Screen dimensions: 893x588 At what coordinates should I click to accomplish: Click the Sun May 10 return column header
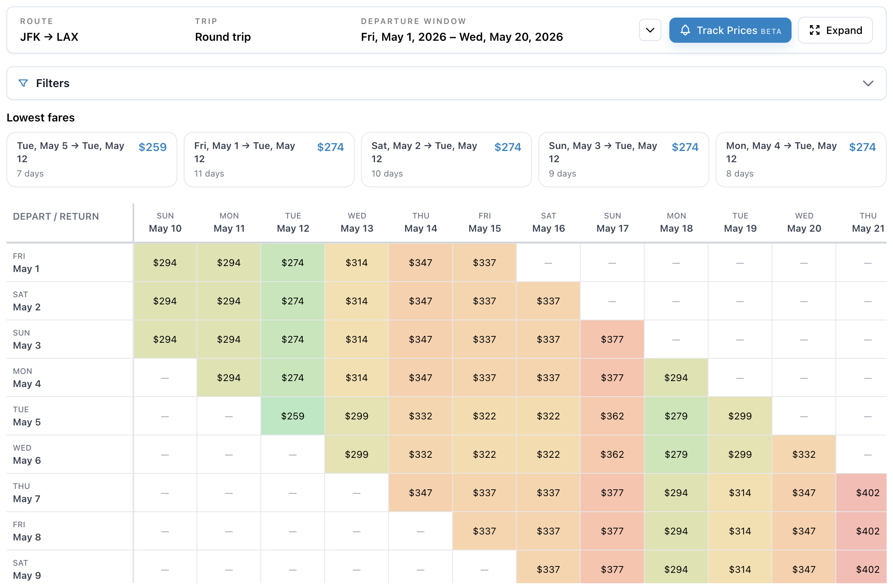click(x=165, y=222)
